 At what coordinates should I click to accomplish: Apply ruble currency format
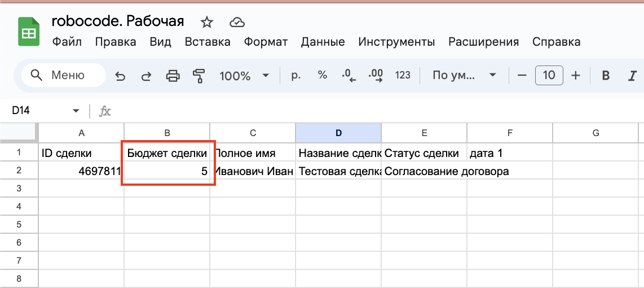[x=295, y=75]
